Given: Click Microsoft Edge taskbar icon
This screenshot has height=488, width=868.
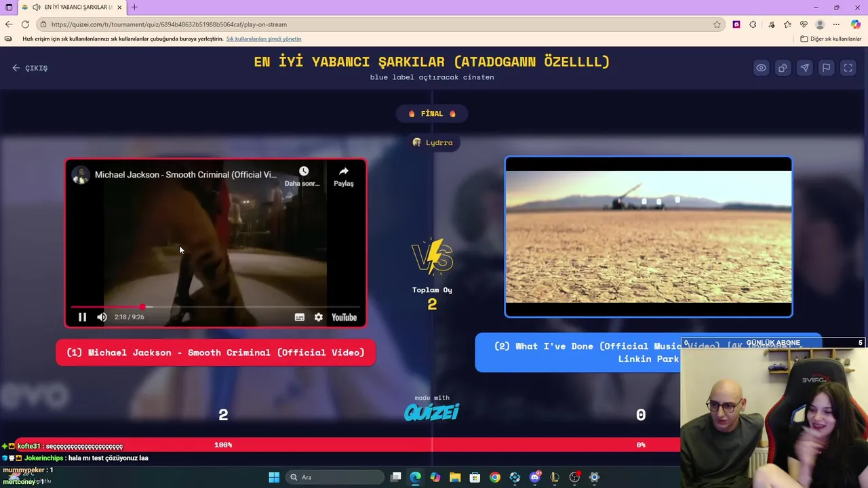Looking at the screenshot, I should [x=415, y=477].
